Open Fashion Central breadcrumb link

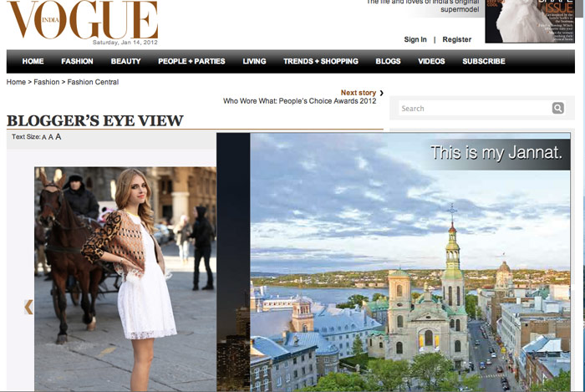(x=93, y=82)
